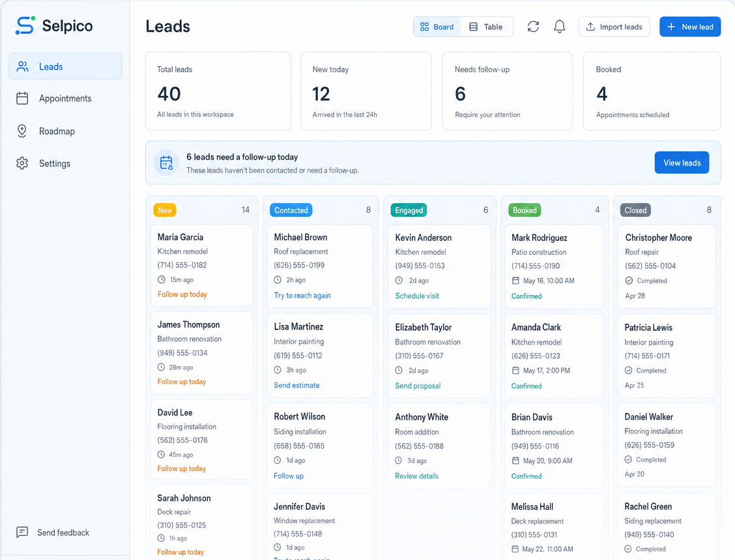Click Review details on Anthony White
This screenshot has height=560, width=735.
[x=417, y=475]
